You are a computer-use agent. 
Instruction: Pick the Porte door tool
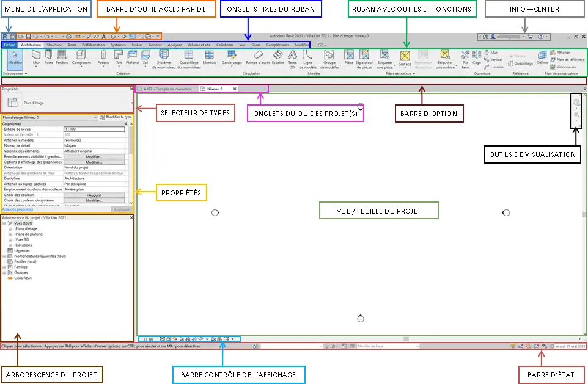coord(49,59)
